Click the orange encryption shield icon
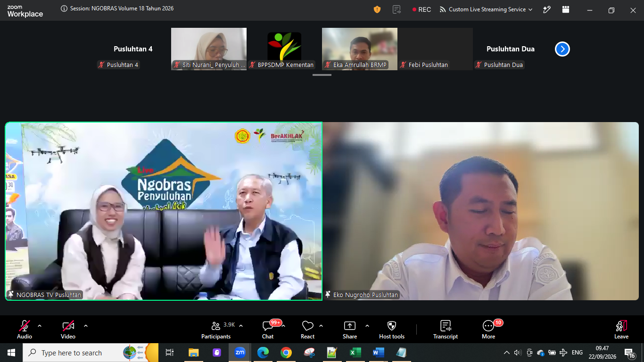The height and width of the screenshot is (362, 644). tap(377, 9)
